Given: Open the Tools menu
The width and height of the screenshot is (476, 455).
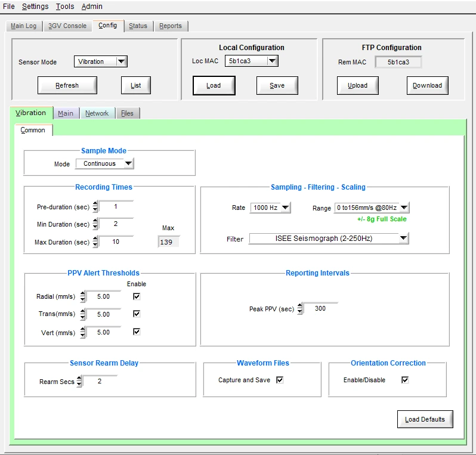Looking at the screenshot, I should pyautogui.click(x=65, y=7).
